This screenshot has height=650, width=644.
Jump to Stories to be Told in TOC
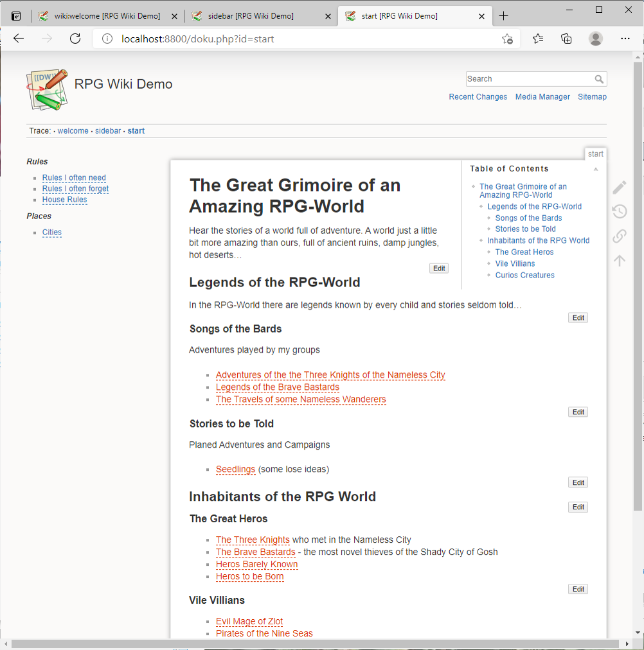click(x=525, y=229)
